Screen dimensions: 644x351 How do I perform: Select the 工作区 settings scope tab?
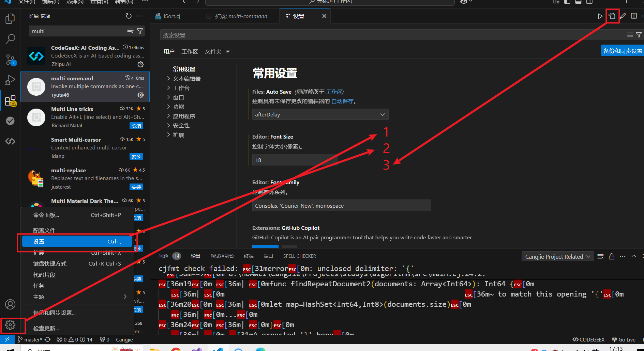(x=190, y=51)
